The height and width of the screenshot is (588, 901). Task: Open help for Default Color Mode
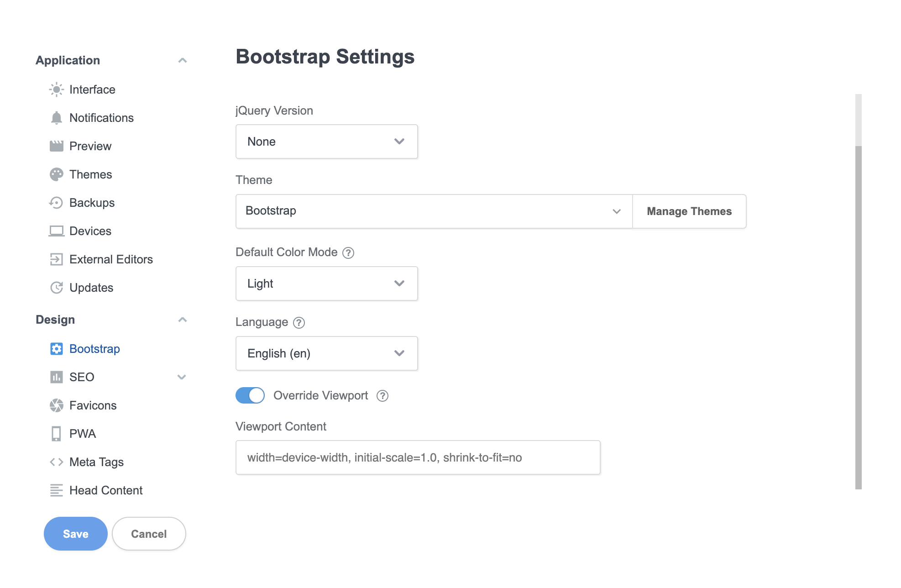348,253
